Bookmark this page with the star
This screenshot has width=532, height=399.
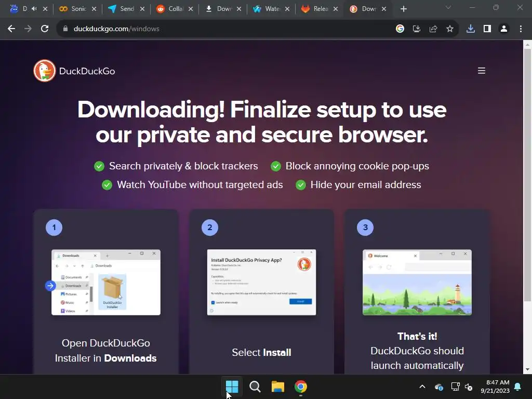pyautogui.click(x=449, y=29)
